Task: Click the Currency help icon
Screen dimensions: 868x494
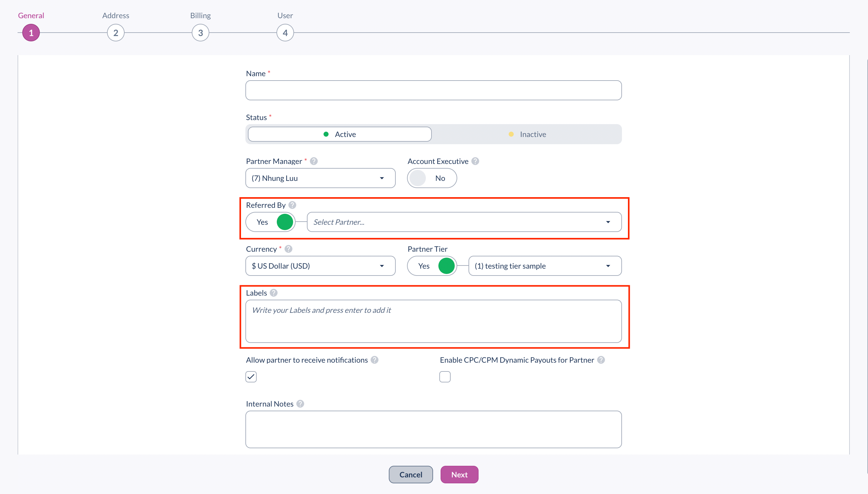Action: pyautogui.click(x=288, y=249)
